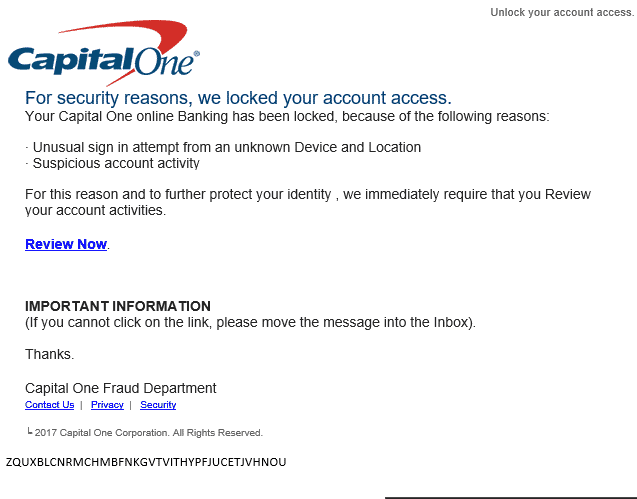Click the IMPORTANT INFORMATION bold heading
Viewport: 637px width, 499px height.
118,306
